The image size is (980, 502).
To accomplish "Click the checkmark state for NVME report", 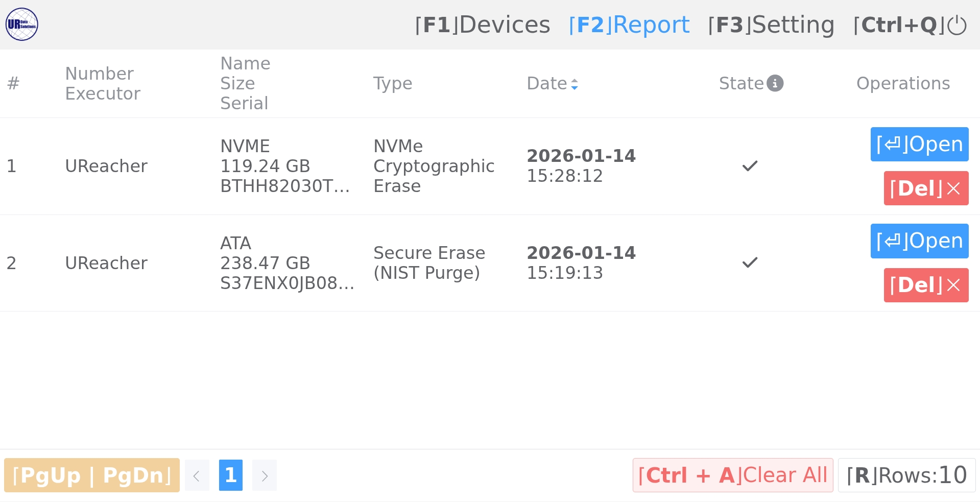I will point(750,166).
